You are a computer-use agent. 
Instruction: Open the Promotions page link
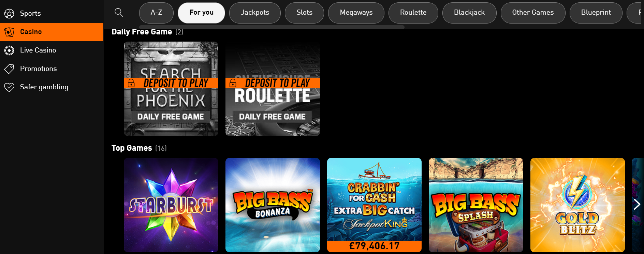(x=38, y=69)
